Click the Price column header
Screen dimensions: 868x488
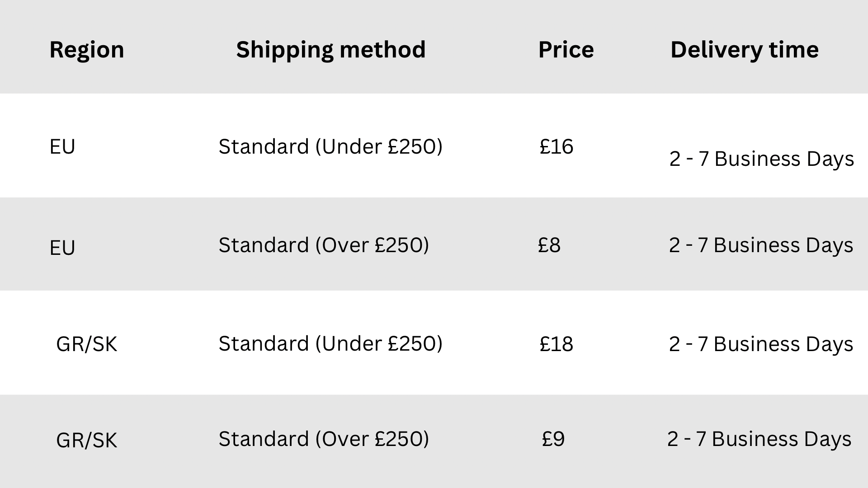point(566,50)
